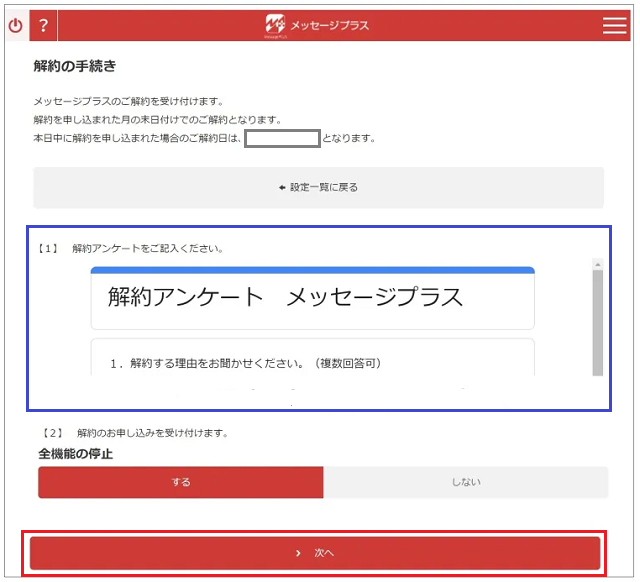640x582 pixels.
Task: Click the 全機能の停止 label
Action: (x=76, y=454)
